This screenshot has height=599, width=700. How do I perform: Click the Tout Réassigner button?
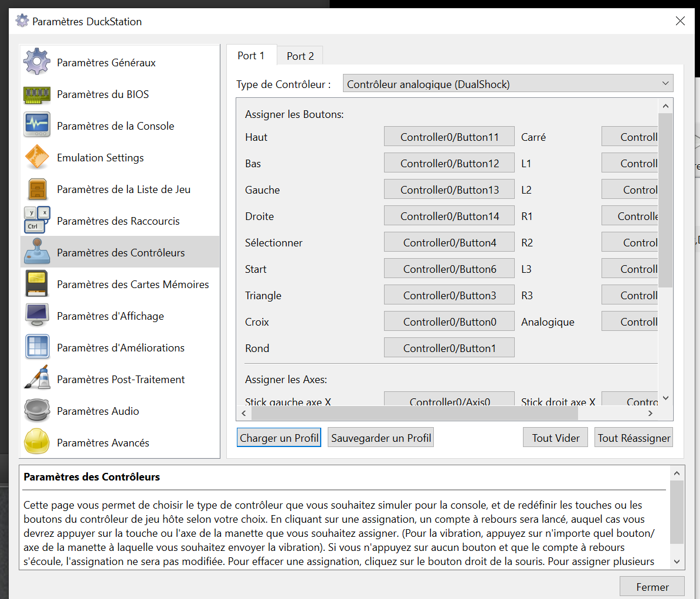(634, 438)
